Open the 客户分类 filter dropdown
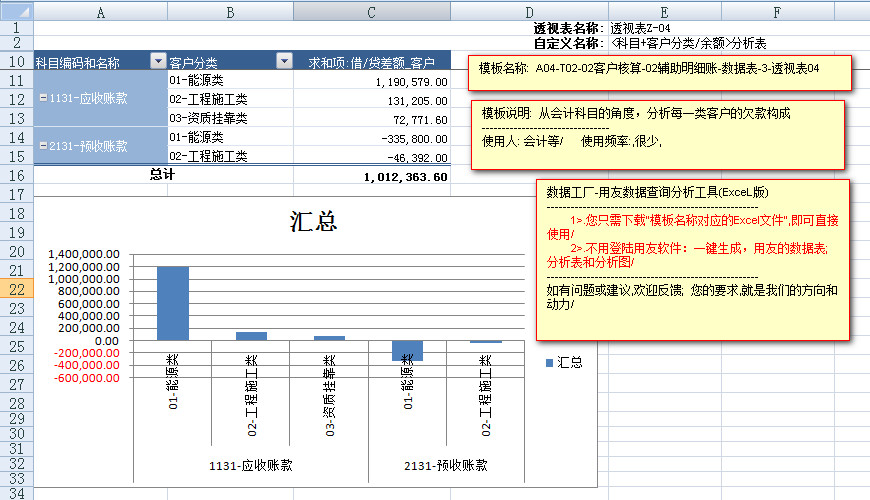Viewport: 870px width, 500px height. click(x=283, y=62)
